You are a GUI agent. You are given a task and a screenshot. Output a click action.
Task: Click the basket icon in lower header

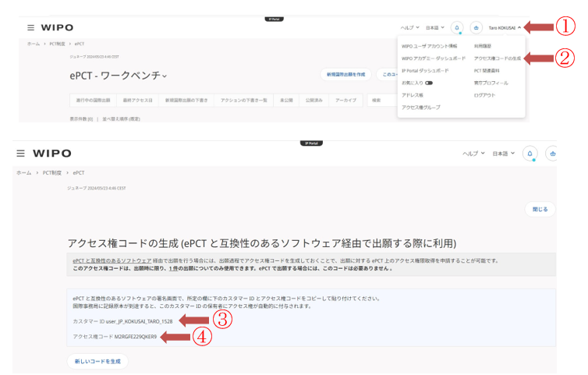[552, 154]
